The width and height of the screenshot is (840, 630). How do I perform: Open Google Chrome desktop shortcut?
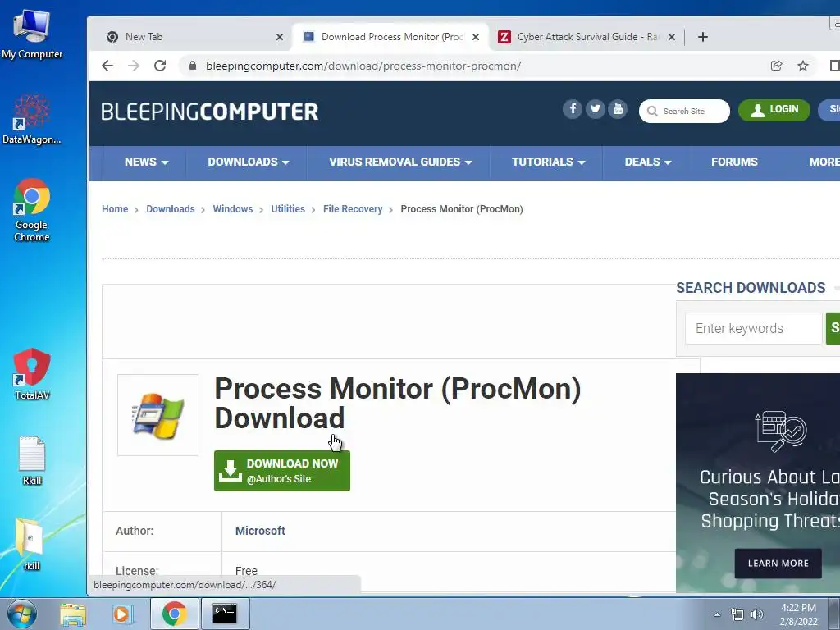(x=32, y=210)
